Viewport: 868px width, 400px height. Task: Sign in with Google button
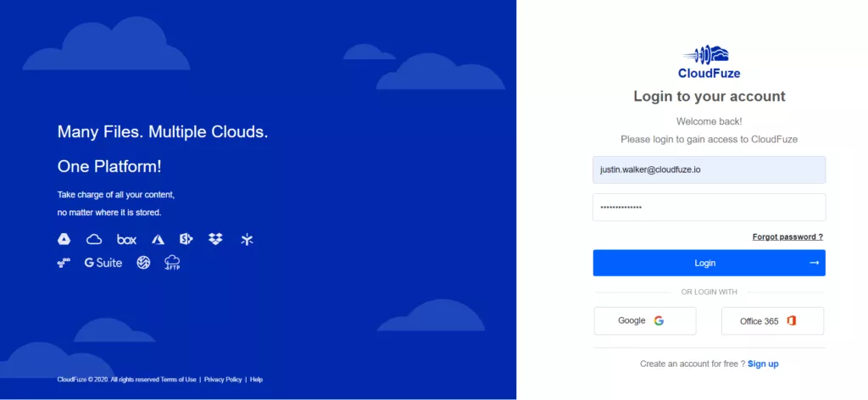pyautogui.click(x=645, y=321)
